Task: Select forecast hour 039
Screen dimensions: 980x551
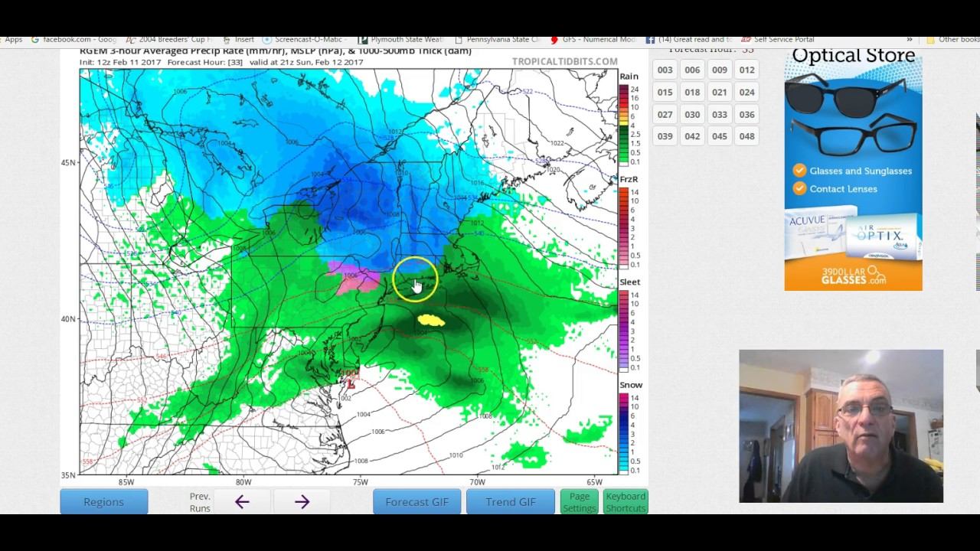Action: pos(665,136)
